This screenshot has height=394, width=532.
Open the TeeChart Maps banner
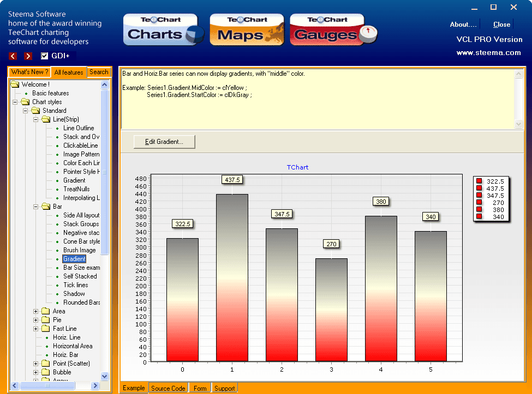[x=247, y=29]
